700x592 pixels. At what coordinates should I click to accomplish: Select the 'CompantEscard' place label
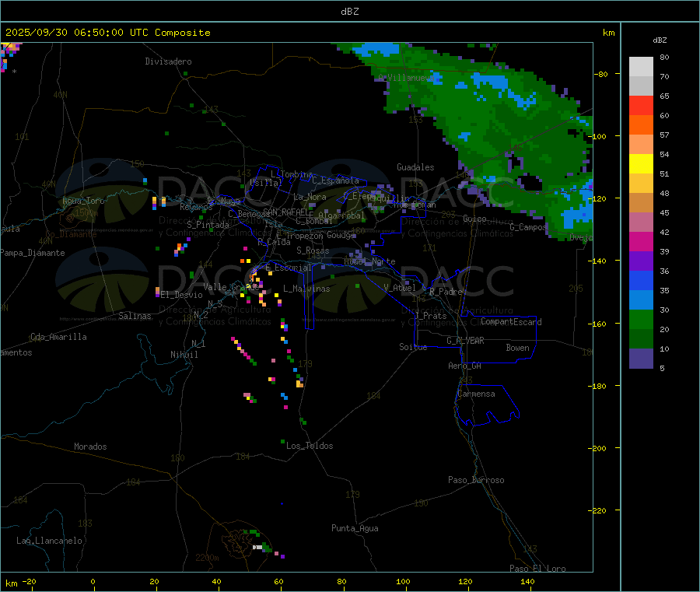click(x=511, y=322)
